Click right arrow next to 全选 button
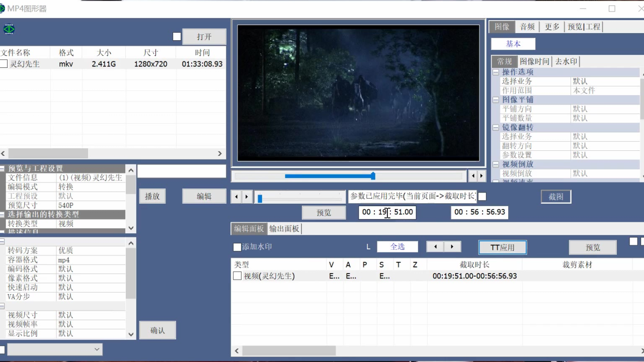Image resolution: width=644 pixels, height=362 pixels. coord(452,247)
